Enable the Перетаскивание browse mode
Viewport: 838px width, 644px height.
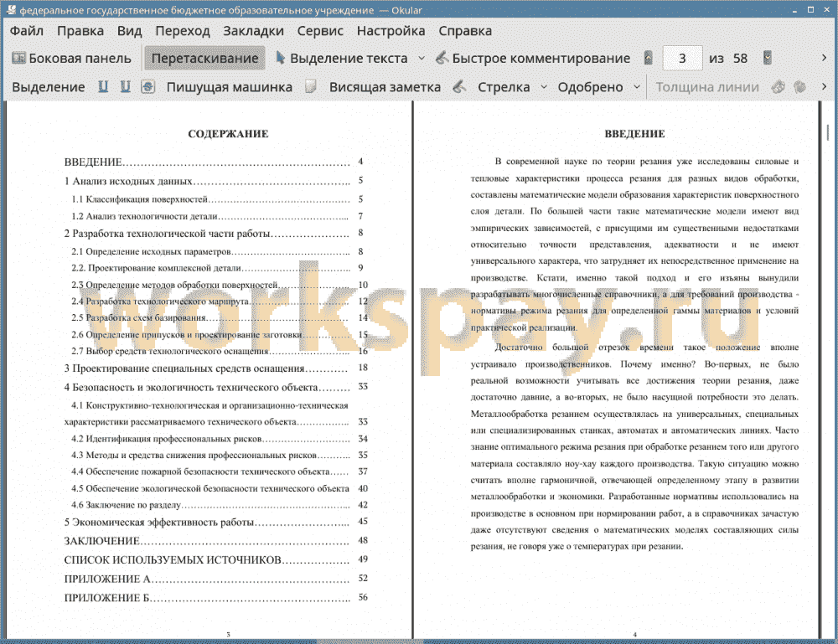point(204,59)
